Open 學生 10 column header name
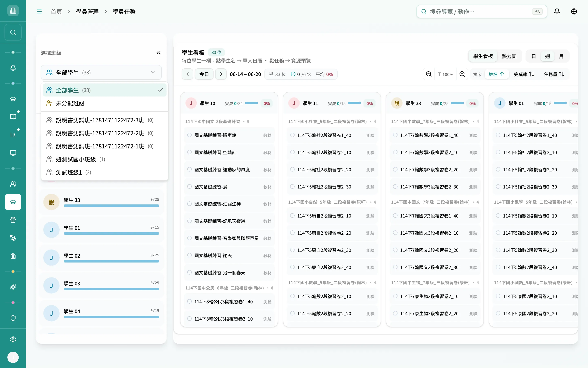This screenshot has height=368, width=588. (207, 103)
